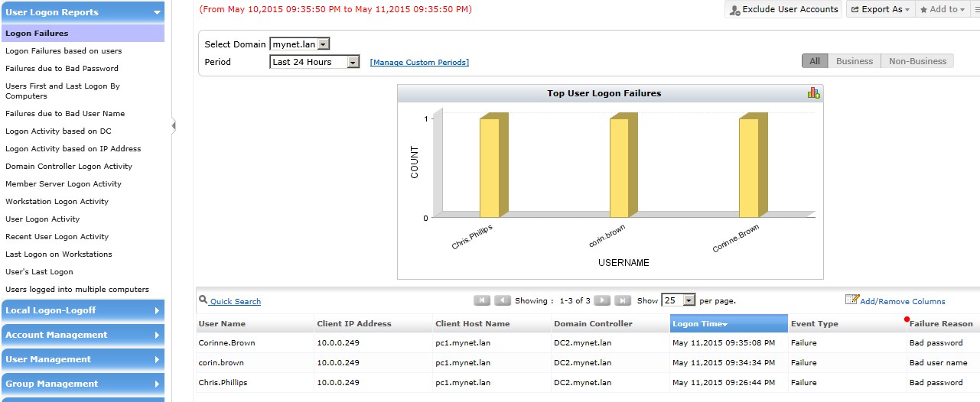Open Member Server Logon Activity report
The image size is (980, 402).
point(63,183)
